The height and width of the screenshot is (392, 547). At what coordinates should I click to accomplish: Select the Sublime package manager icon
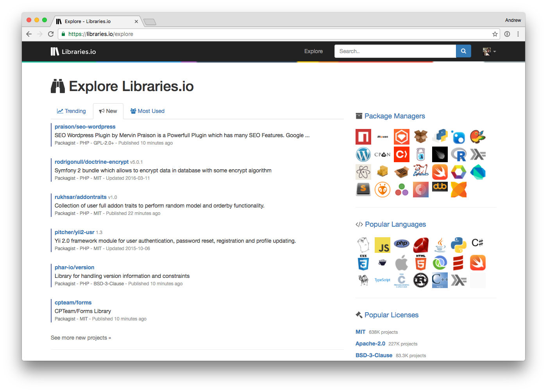point(363,190)
